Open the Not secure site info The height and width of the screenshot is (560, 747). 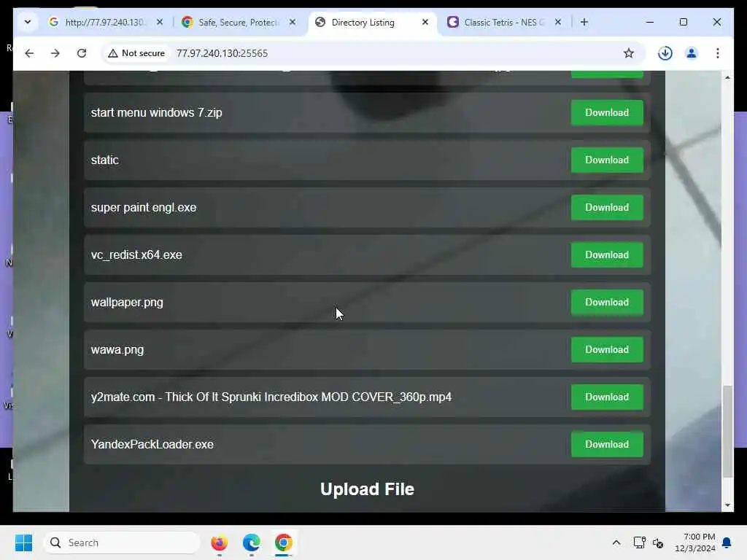[136, 53]
